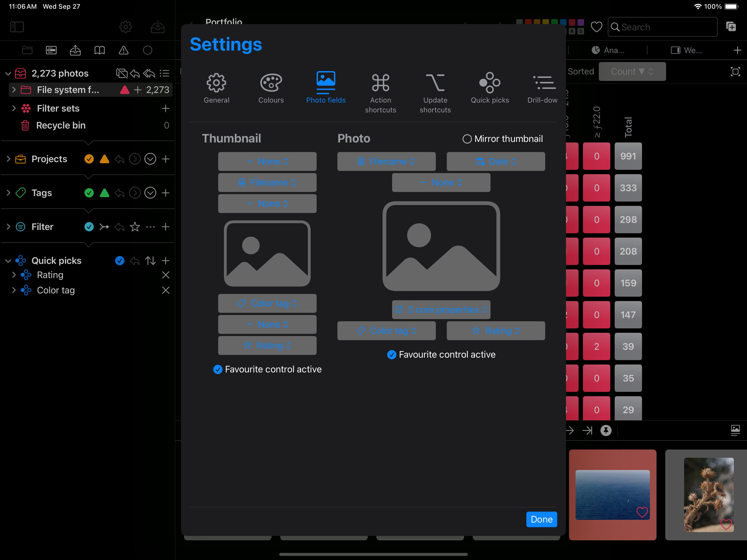The image size is (747, 560).
Task: Toggle Photo Favourite control active checkbox
Action: tap(391, 354)
